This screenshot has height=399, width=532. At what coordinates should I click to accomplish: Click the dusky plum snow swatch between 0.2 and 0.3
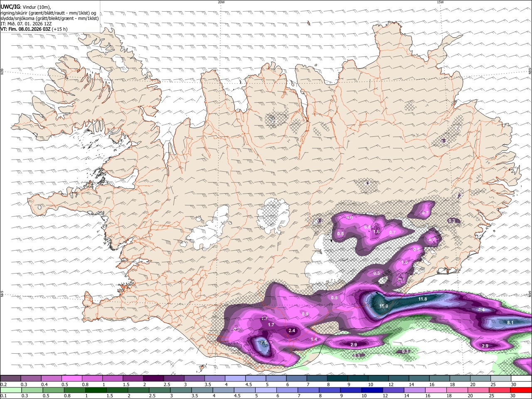10,379
